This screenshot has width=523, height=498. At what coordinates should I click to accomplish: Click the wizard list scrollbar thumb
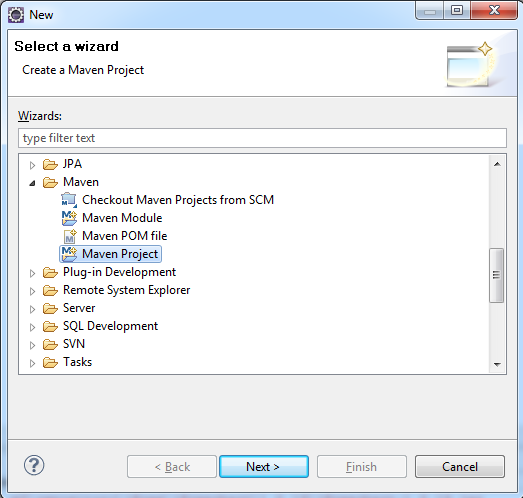(x=497, y=276)
